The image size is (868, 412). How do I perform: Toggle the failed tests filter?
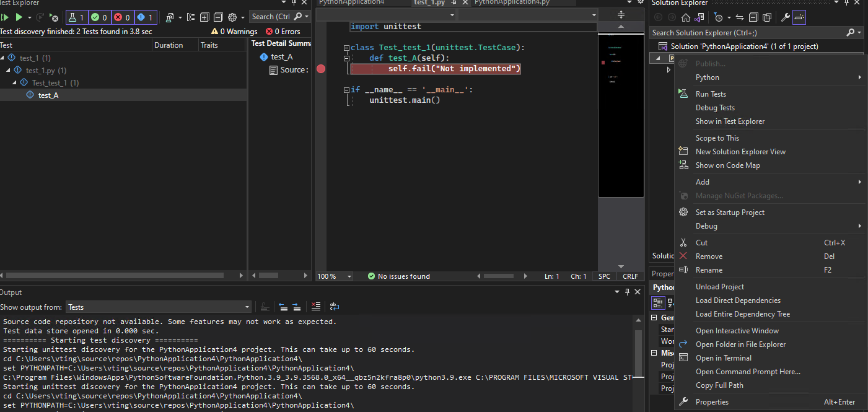pyautogui.click(x=122, y=17)
